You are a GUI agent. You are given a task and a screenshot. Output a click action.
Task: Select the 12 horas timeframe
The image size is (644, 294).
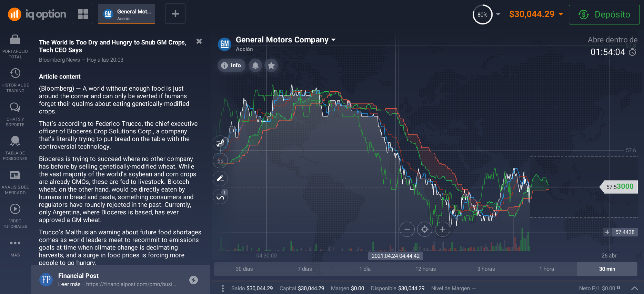click(x=425, y=269)
